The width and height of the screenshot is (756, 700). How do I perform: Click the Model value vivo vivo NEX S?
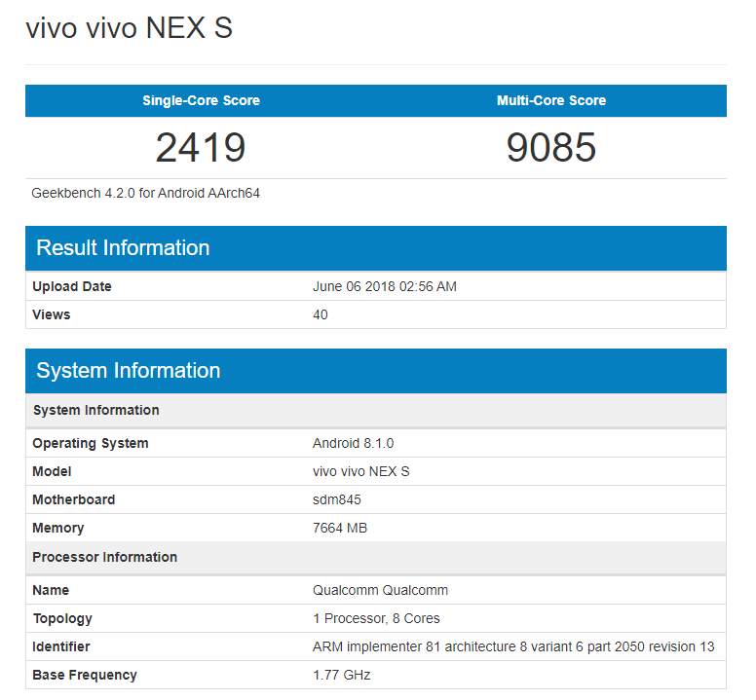[x=360, y=471]
